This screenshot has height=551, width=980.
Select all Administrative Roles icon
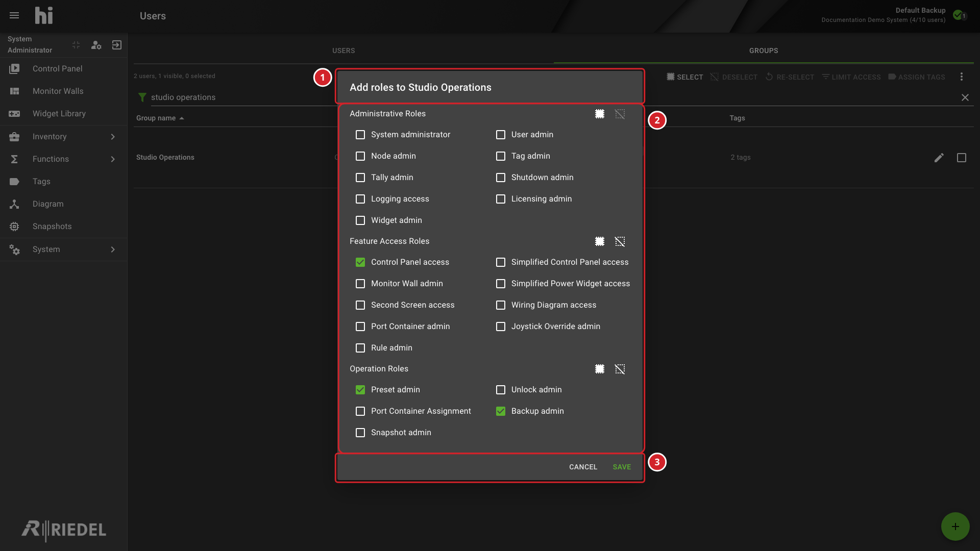tap(600, 114)
